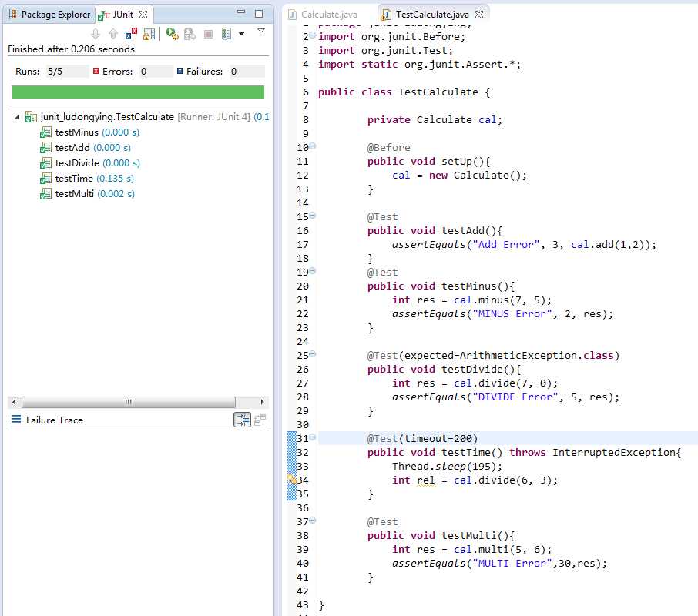Click the horizontal scrollbar in the JUnit panel
Screen dimensions: 698x616
[128, 402]
